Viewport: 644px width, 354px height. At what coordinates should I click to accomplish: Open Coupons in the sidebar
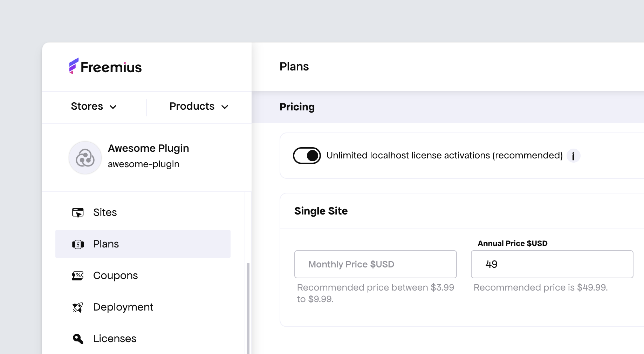pos(143,275)
